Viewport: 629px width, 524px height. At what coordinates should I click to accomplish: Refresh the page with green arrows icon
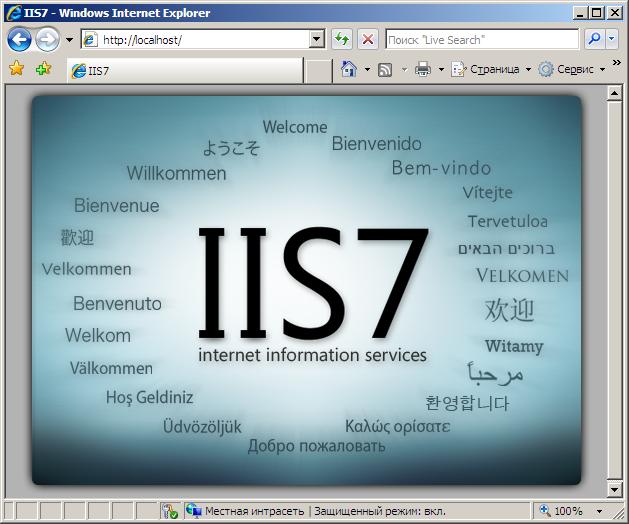(x=342, y=39)
